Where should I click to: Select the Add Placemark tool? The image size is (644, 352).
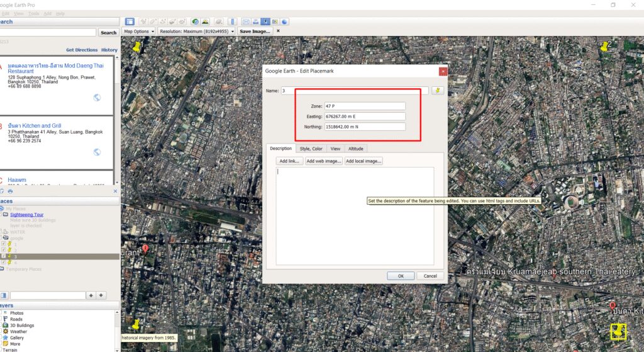pos(143,21)
